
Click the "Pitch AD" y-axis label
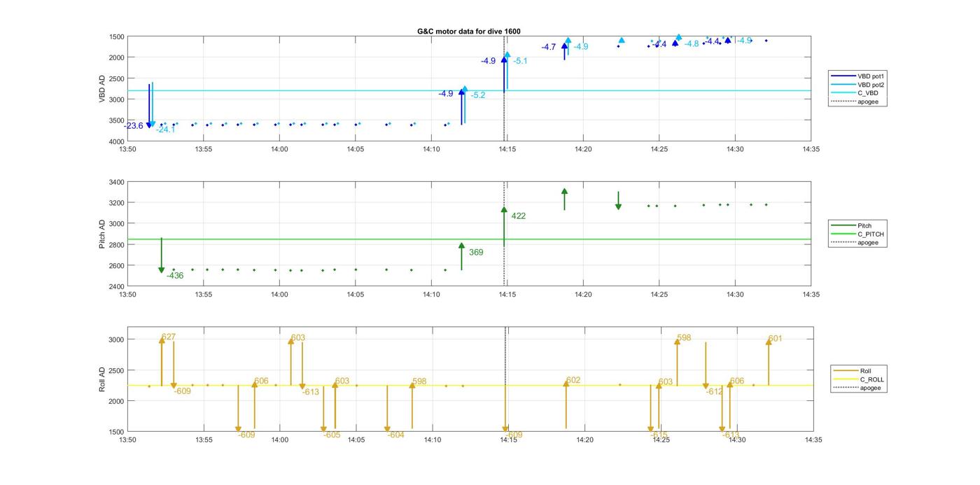click(102, 234)
